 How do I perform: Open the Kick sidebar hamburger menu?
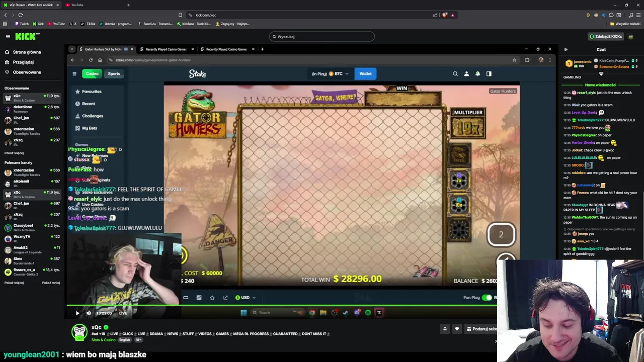click(8, 36)
